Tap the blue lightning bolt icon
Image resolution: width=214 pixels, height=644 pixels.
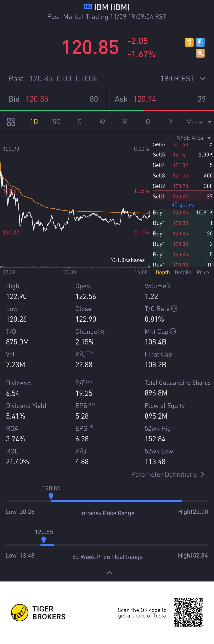[200, 42]
